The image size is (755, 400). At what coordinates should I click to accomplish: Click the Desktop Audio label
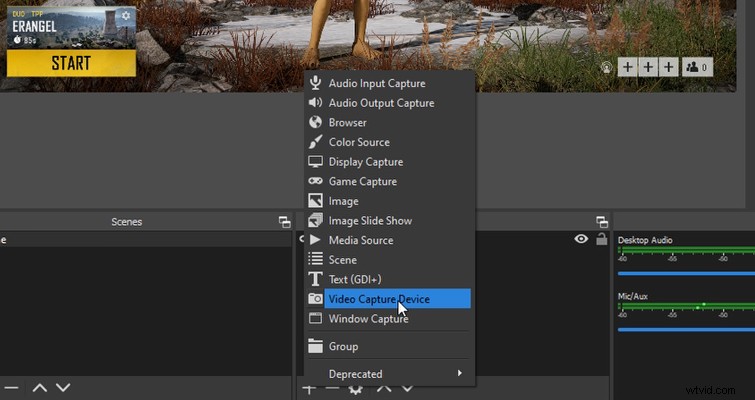[x=645, y=240]
